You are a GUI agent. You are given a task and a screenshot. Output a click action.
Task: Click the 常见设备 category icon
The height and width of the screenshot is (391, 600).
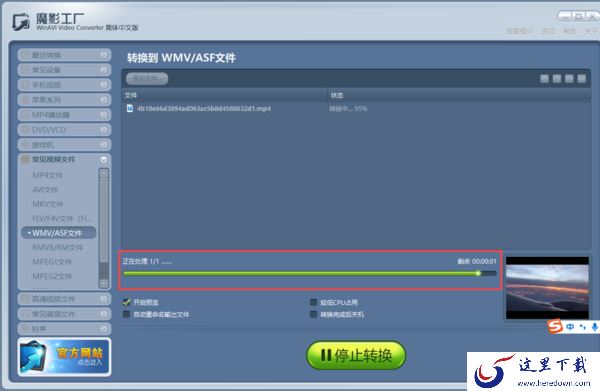click(x=25, y=70)
